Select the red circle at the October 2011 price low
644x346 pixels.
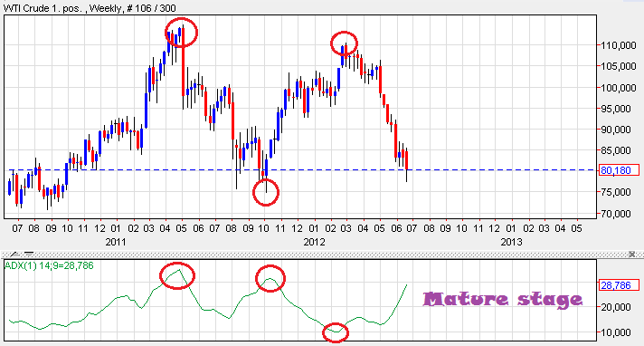pyautogui.click(x=266, y=192)
